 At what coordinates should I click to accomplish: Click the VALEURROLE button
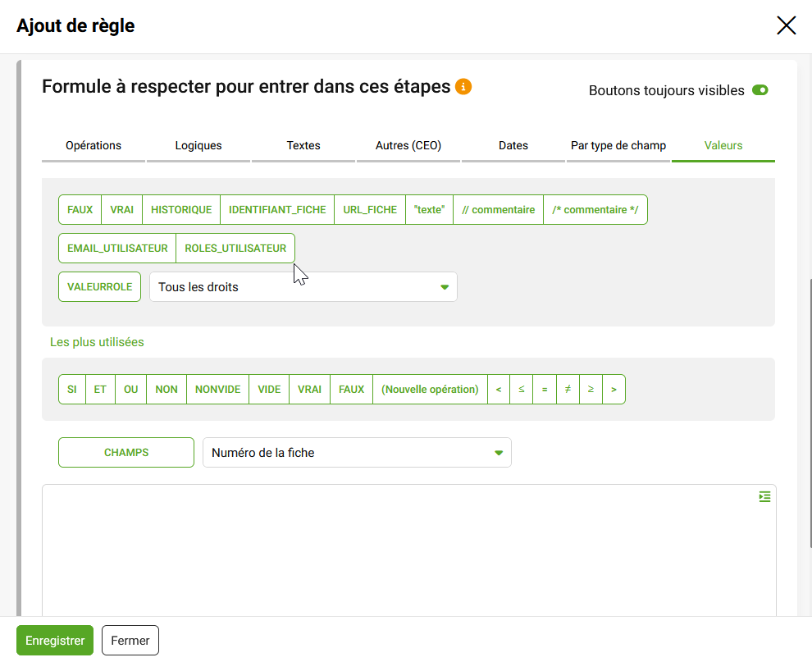click(x=99, y=287)
